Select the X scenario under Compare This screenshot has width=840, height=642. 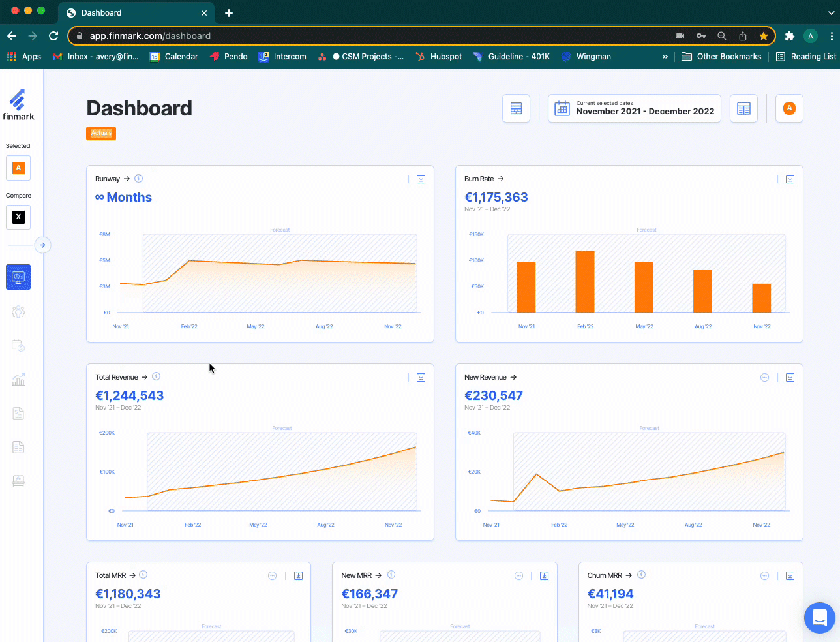pos(18,217)
